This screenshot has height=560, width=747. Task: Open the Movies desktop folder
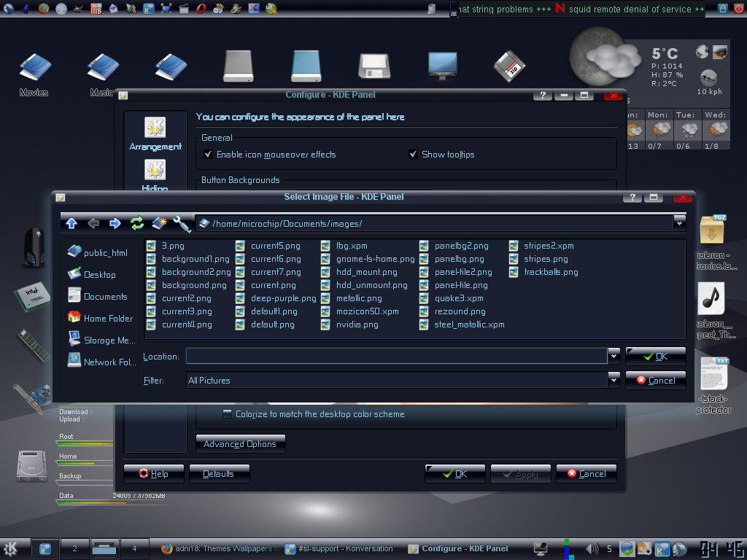click(34, 75)
